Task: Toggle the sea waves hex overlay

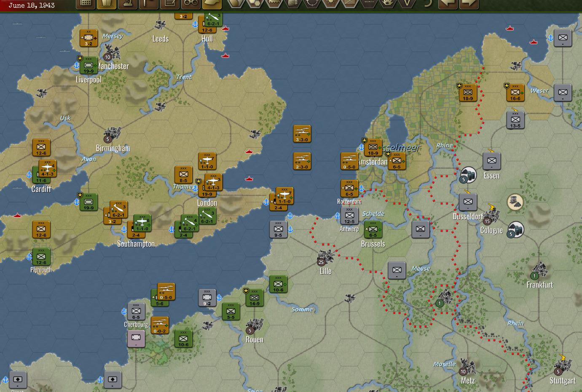Action: 274,4
